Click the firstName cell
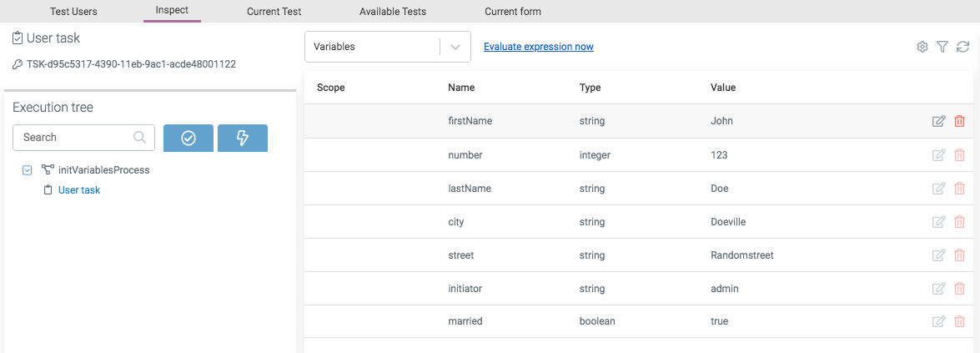The height and width of the screenshot is (353, 980). (x=470, y=122)
